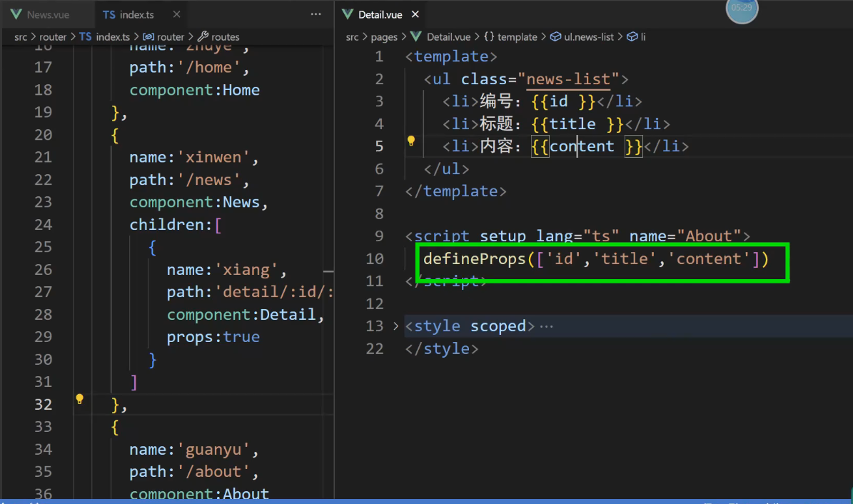This screenshot has height=504, width=853.
Task: Click the 'props:true' text in index.ts
Action: pyautogui.click(x=213, y=337)
